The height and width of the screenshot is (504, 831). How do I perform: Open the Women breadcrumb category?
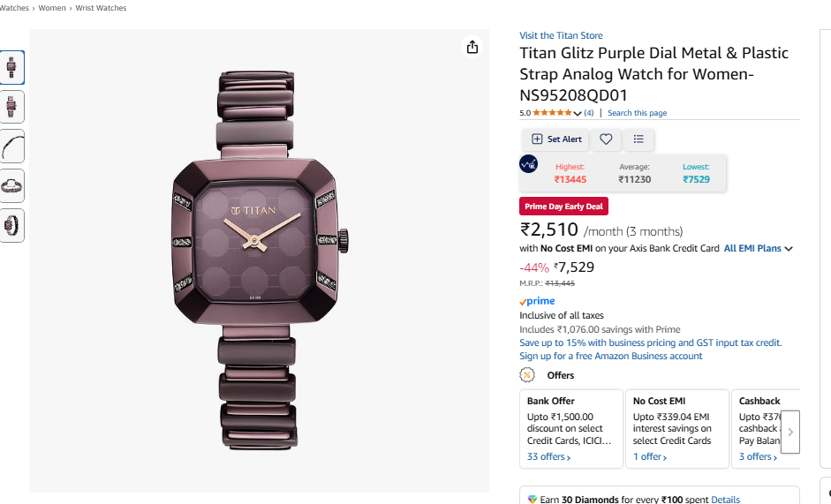(51, 8)
